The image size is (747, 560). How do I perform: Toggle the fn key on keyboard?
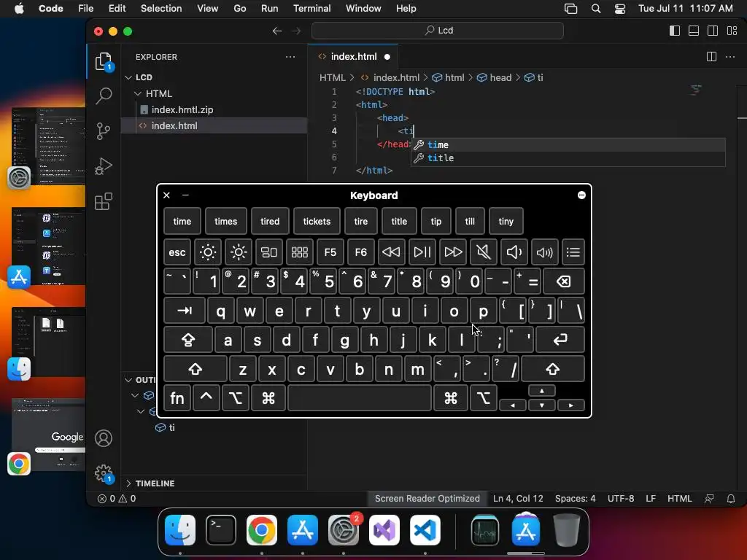tap(177, 398)
